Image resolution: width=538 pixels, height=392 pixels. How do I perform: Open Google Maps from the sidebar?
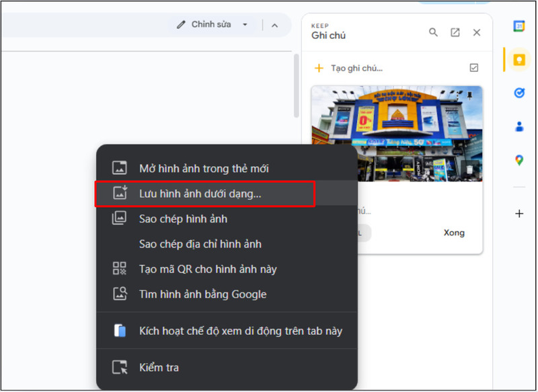[518, 160]
